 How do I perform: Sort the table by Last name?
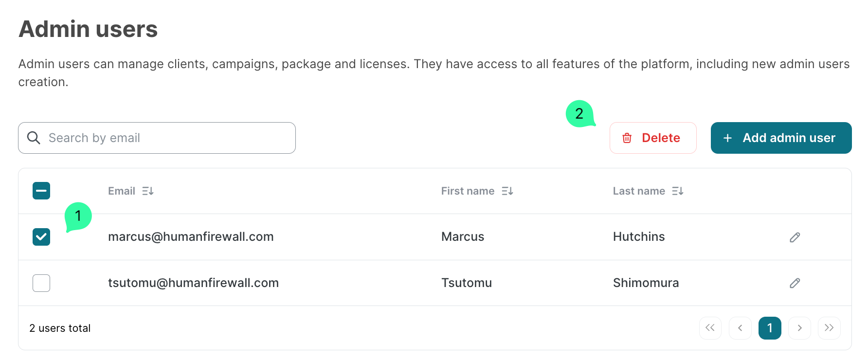tap(678, 191)
